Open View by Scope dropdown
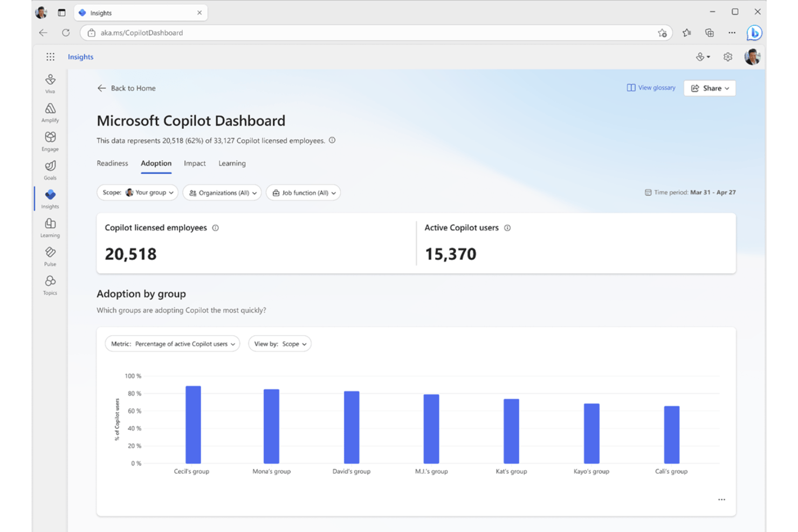This screenshot has width=798, height=532. pyautogui.click(x=279, y=344)
